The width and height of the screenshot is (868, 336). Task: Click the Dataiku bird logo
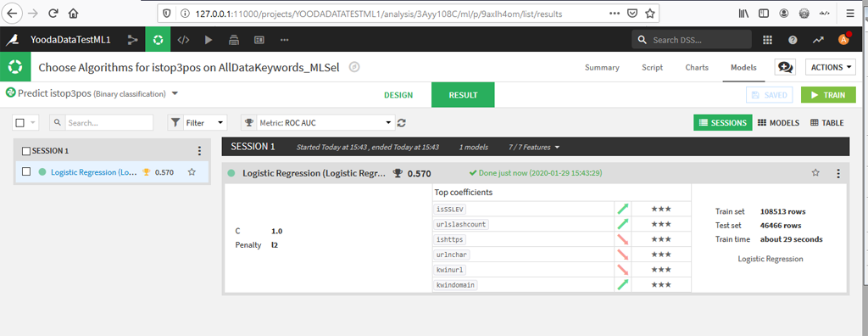[13, 39]
